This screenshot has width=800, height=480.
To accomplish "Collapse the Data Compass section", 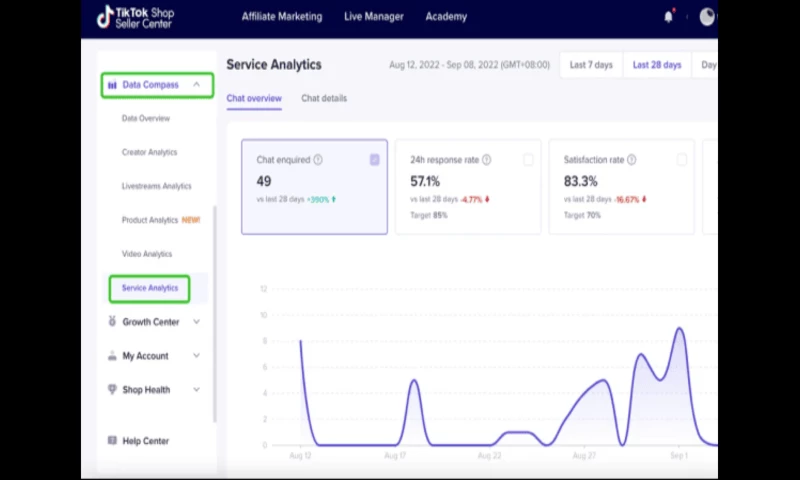I will coord(196,85).
